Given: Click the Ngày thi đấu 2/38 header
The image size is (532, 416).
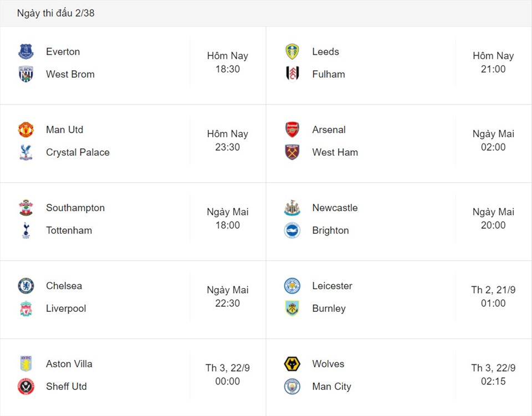Looking at the screenshot, I should click(x=55, y=13).
